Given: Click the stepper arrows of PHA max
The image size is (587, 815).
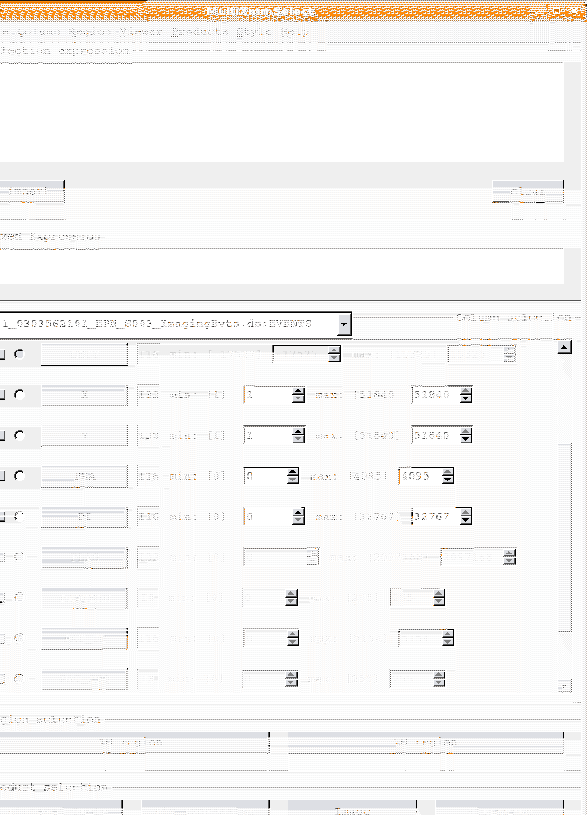Looking at the screenshot, I should pos(447,476).
